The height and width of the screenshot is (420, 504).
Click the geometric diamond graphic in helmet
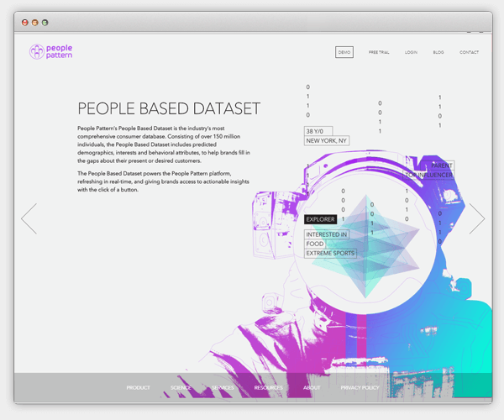pyautogui.click(x=365, y=246)
